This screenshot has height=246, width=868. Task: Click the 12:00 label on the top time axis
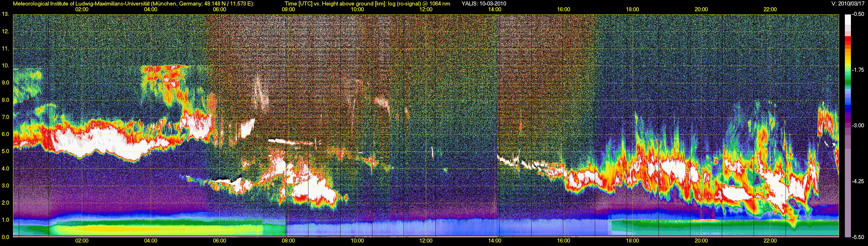[426, 10]
